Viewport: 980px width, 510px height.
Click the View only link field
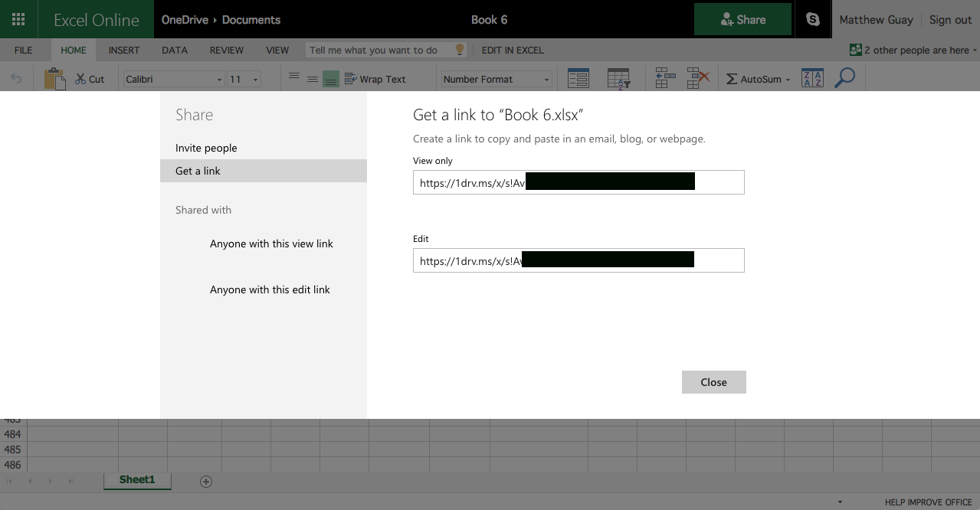(x=578, y=182)
